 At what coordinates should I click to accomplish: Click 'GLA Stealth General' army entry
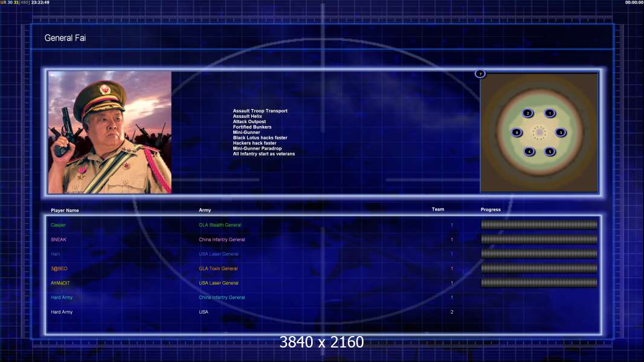[x=220, y=225]
